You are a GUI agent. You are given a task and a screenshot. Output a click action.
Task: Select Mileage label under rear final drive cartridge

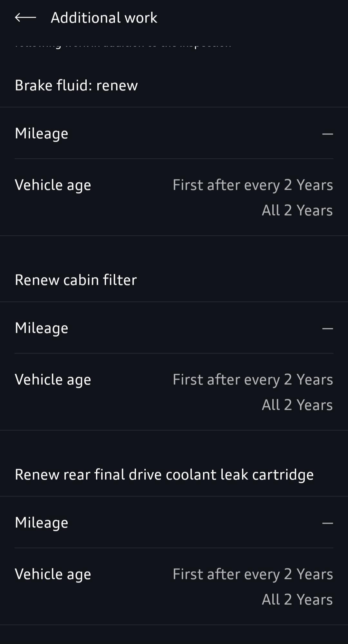click(42, 523)
